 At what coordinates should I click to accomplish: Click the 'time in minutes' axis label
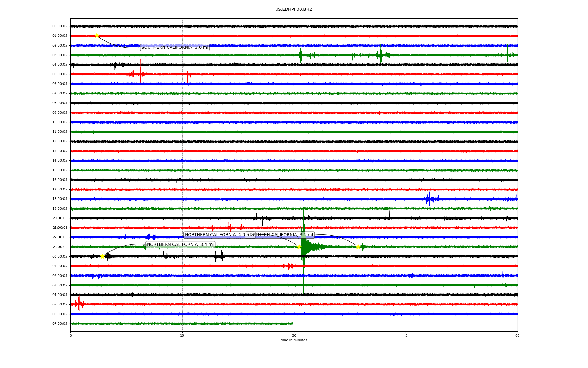click(294, 340)
